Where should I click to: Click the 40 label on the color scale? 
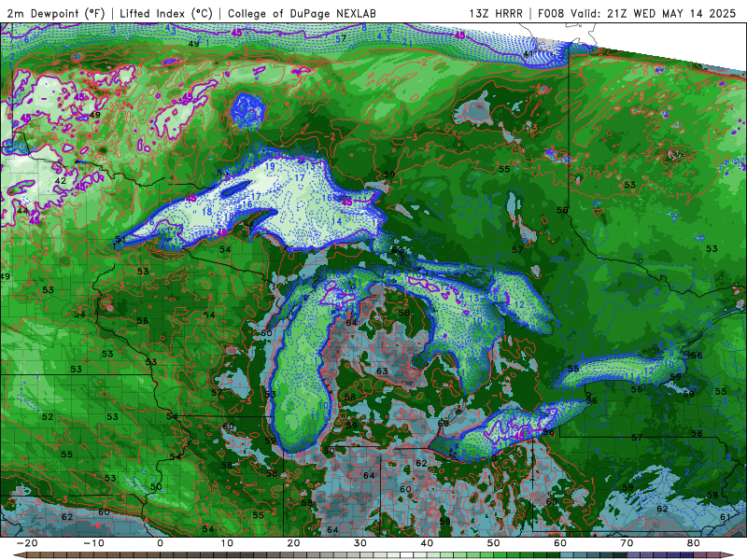point(427,543)
